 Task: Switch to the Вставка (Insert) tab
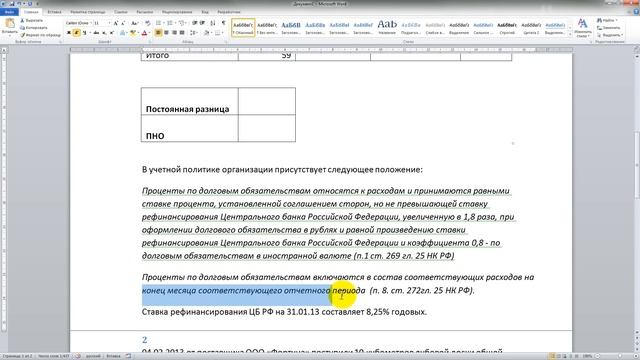(x=54, y=12)
